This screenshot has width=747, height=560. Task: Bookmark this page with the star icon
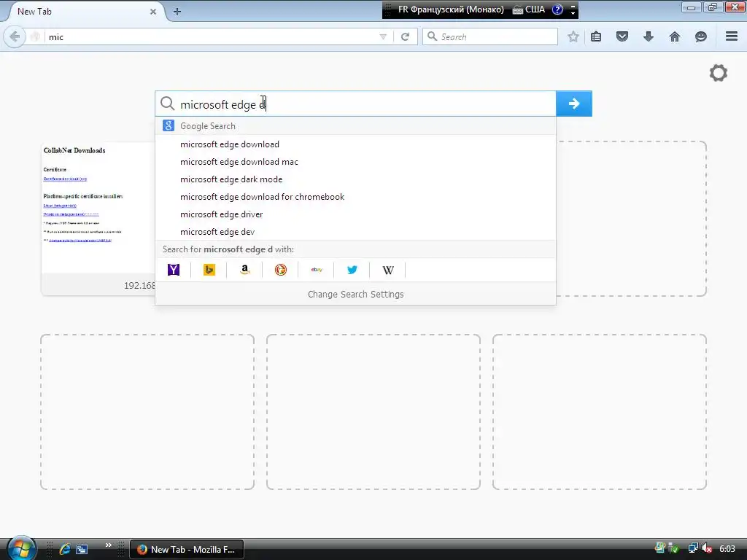[x=573, y=36]
